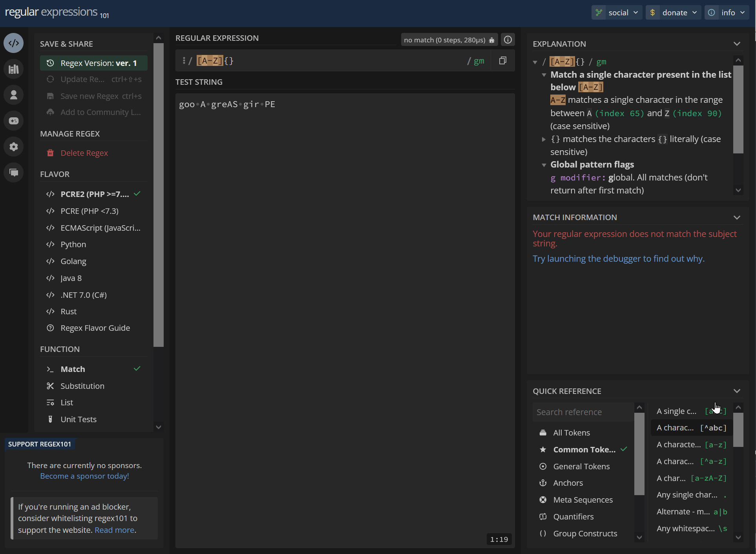Click the regex debugger bug icon
The height and width of the screenshot is (554, 756).
(491, 40)
